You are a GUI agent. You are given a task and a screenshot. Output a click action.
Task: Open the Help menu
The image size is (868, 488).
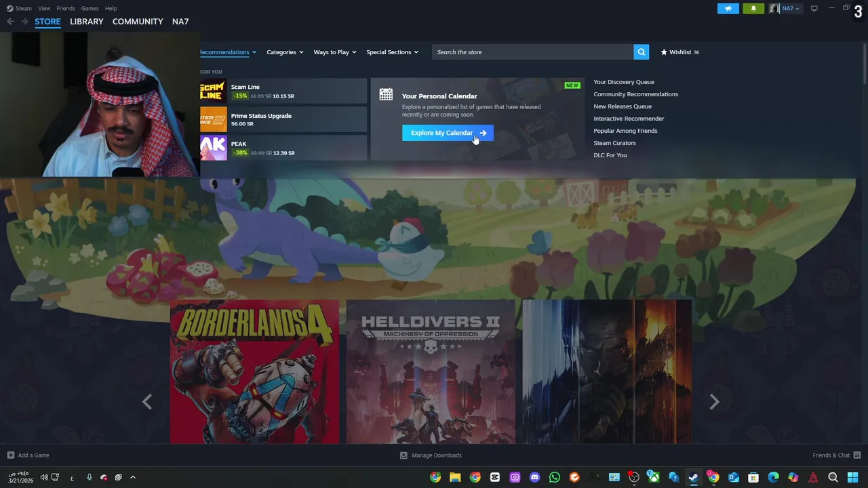pyautogui.click(x=111, y=8)
